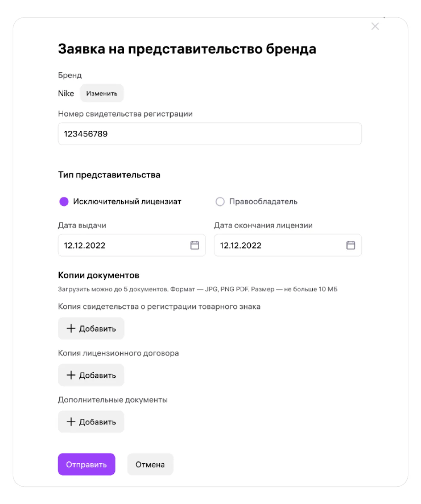Image resolution: width=421 pixels, height=504 pixels.
Task: Click Изменить next to Nike brand
Action: coord(102,93)
